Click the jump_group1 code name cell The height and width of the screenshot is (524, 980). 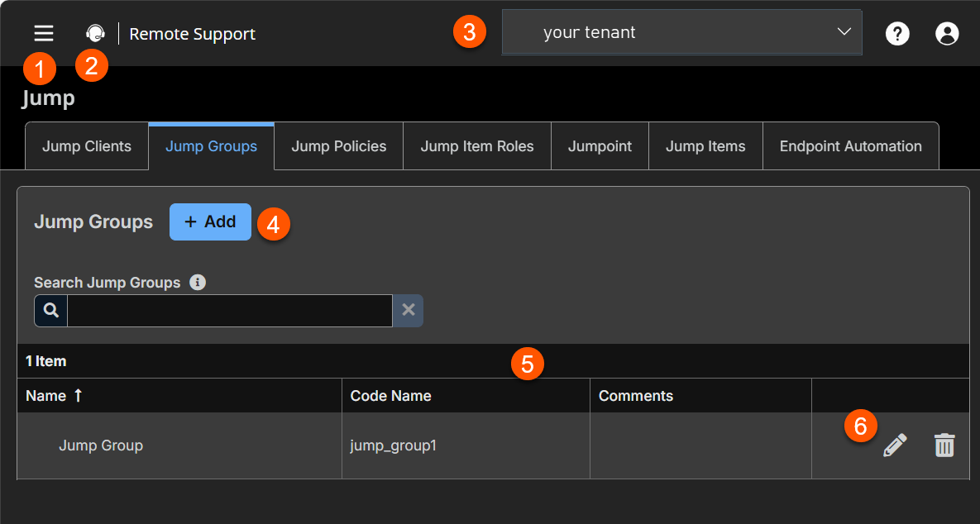[466, 445]
